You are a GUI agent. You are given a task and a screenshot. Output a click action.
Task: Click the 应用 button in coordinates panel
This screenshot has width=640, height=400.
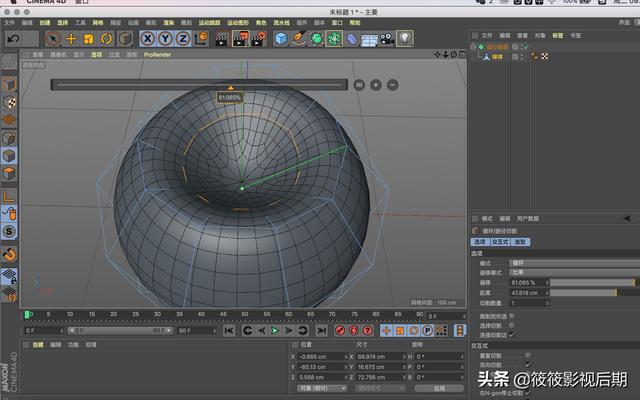click(438, 388)
